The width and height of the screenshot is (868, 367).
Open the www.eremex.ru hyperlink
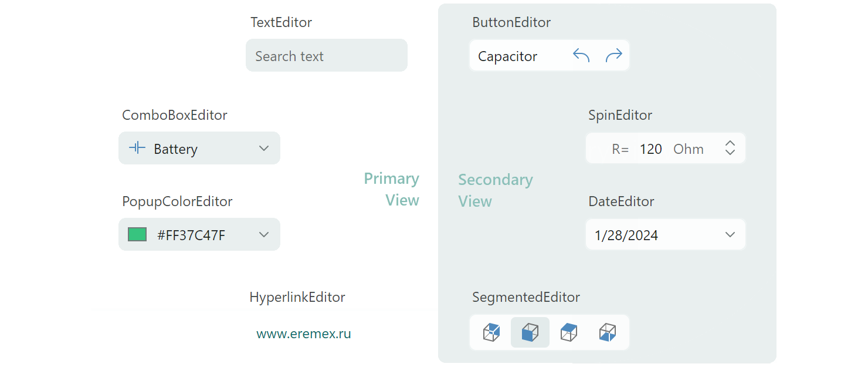click(x=304, y=334)
